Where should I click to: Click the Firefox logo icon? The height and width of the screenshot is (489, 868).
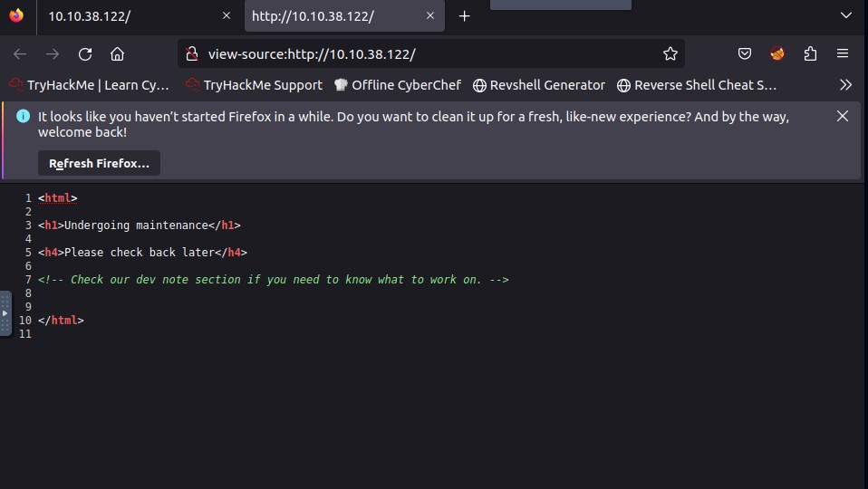pyautogui.click(x=16, y=15)
